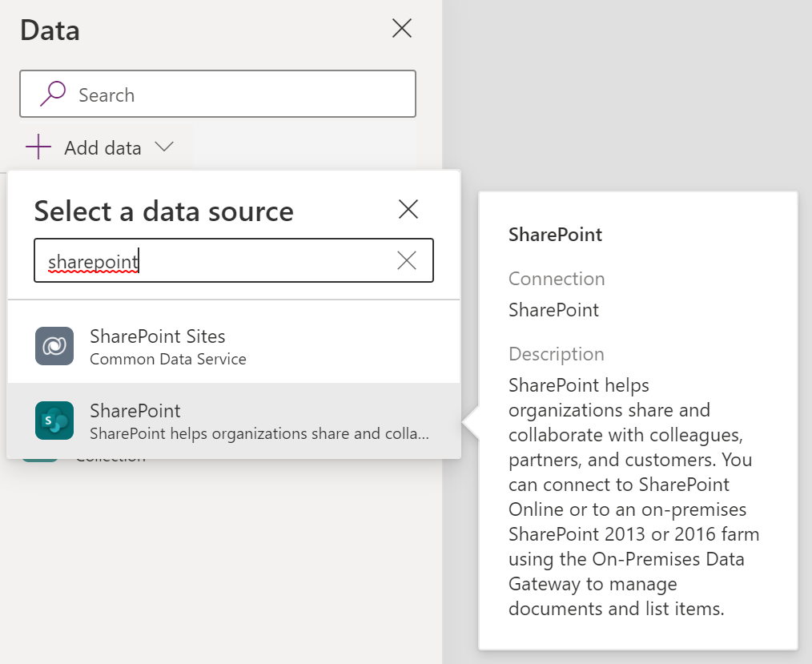Close the Select a data source popup
The width and height of the screenshot is (812, 664).
click(x=408, y=209)
